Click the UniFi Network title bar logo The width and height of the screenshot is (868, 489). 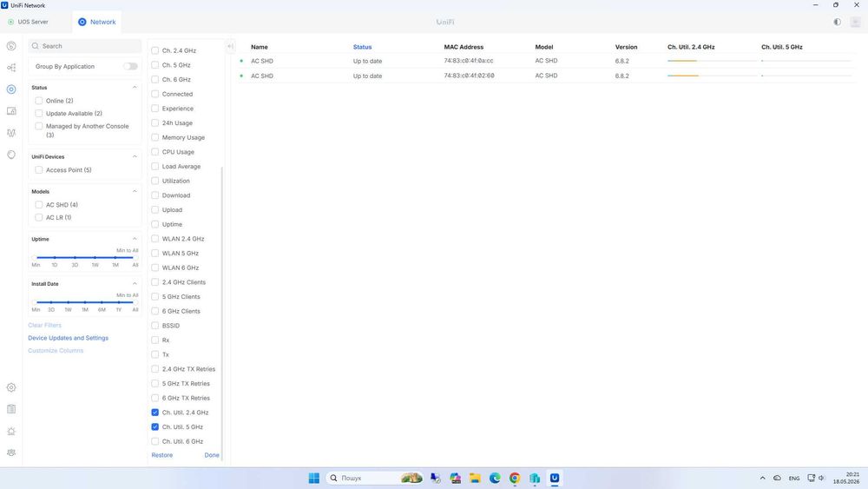[x=4, y=5]
